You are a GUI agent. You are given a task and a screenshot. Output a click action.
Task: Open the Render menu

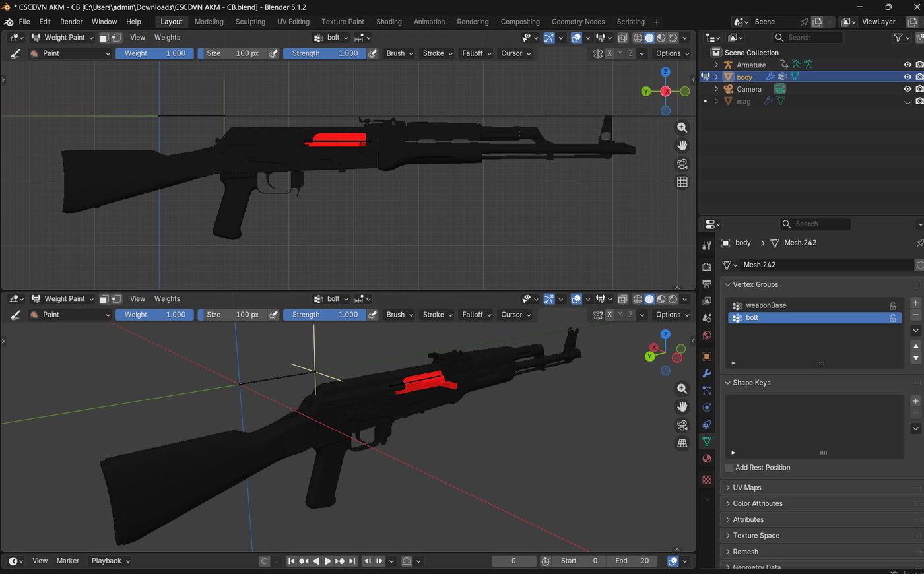(x=71, y=22)
